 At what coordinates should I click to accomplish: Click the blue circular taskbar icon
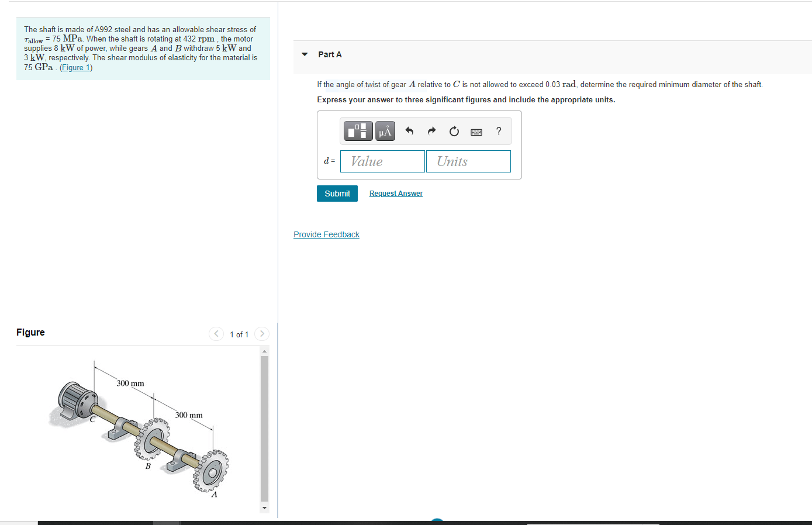(437, 521)
